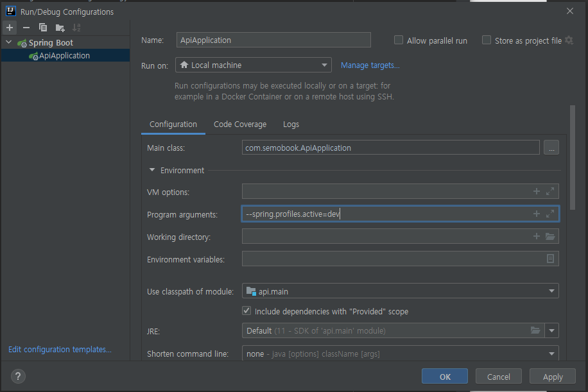588x392 pixels.
Task: Add a new run configuration
Action: coord(10,28)
